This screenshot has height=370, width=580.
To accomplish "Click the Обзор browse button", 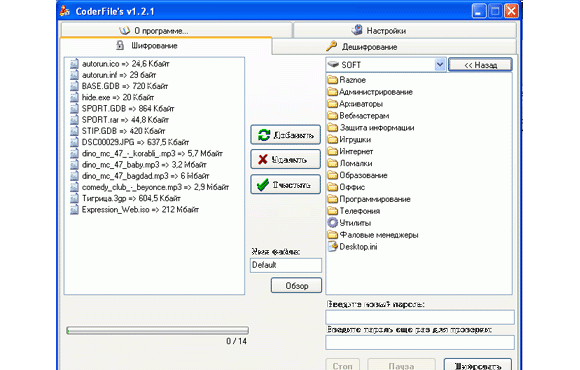I will pos(296,286).
